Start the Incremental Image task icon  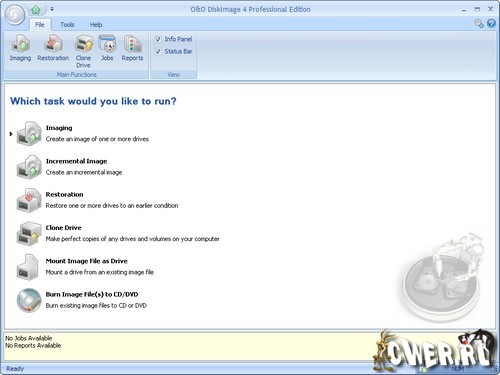tap(29, 167)
